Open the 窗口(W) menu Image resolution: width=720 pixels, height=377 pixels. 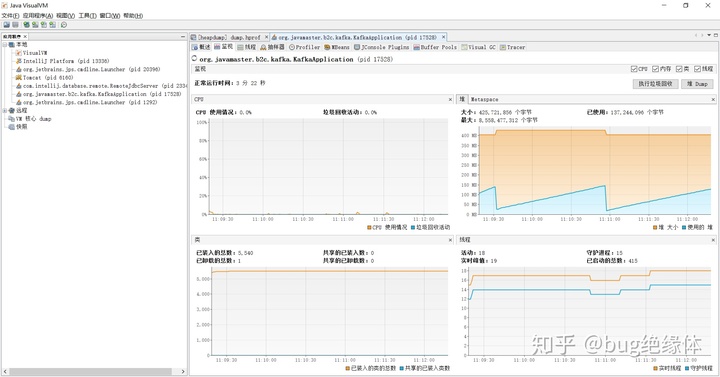(110, 16)
